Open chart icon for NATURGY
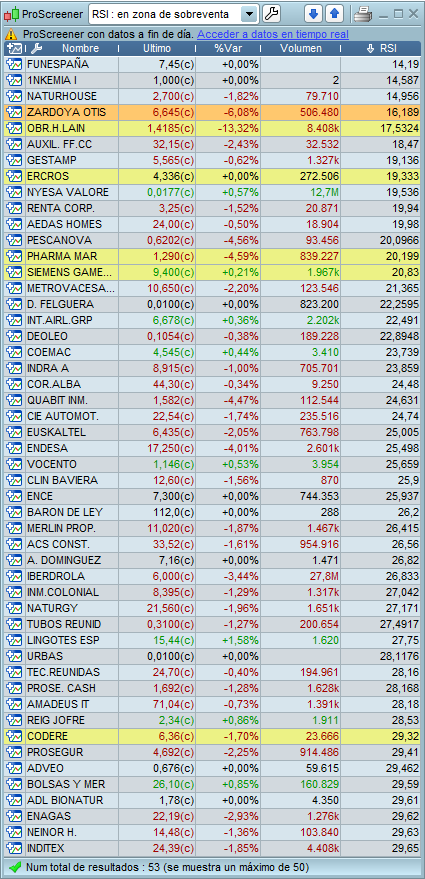Screen dimensions: 425x879 click(x=13, y=608)
